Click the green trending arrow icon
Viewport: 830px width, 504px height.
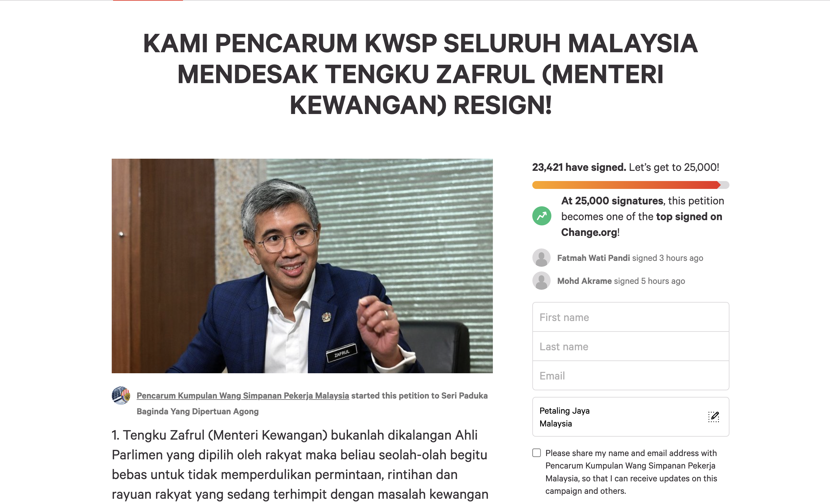[x=542, y=216]
